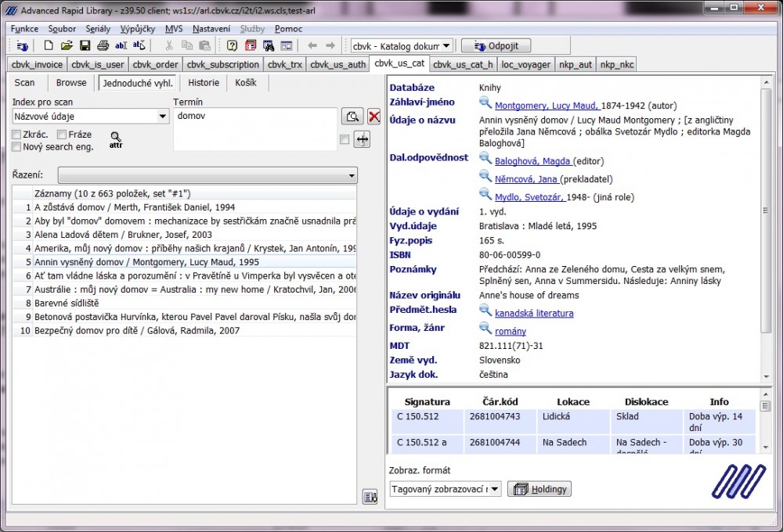Click the attr magnifier icon
Viewport: 783px width, 532px height.
click(x=116, y=139)
